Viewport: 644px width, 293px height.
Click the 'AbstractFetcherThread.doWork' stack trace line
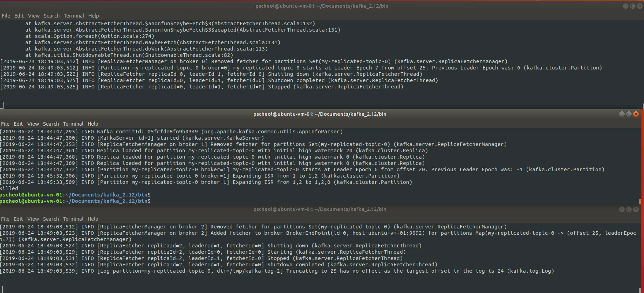point(146,49)
